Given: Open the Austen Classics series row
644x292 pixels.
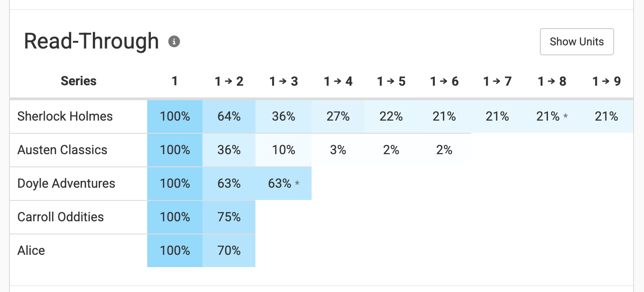Looking at the screenshot, I should pyautogui.click(x=62, y=150).
